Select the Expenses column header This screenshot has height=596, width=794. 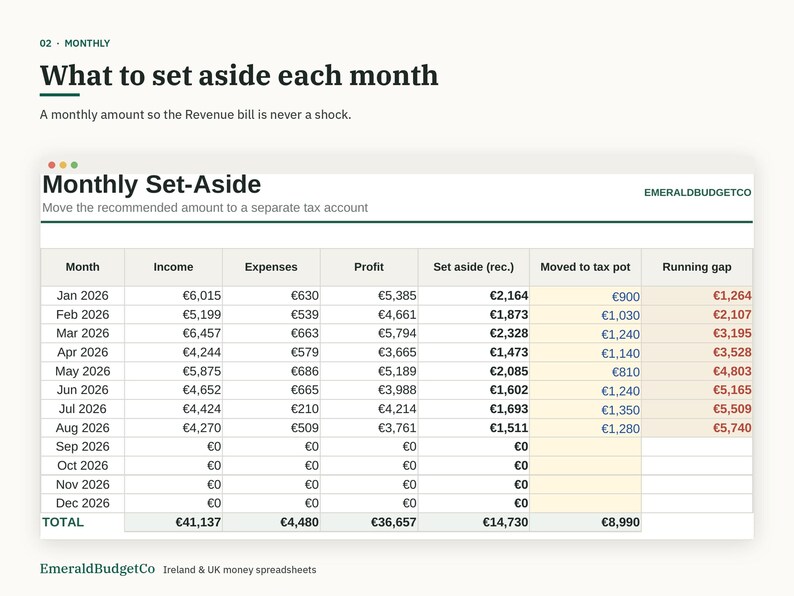pos(271,267)
